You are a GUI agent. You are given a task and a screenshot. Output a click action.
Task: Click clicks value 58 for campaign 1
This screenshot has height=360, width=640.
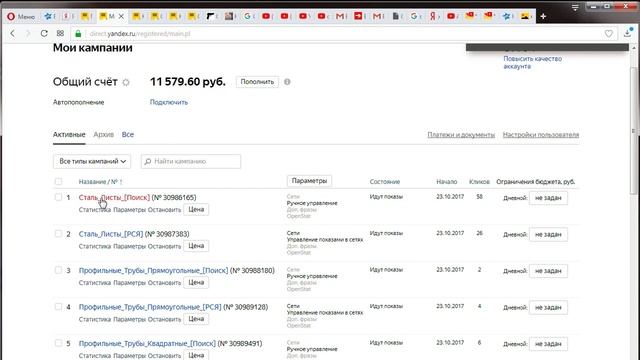(479, 197)
